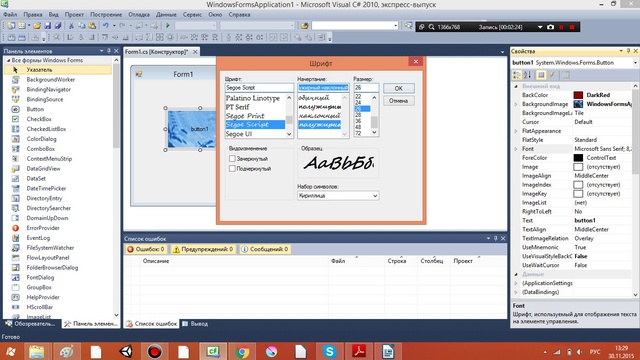Select the DateTimePicker control in toolbox
The image size is (640, 360).
tap(46, 189)
